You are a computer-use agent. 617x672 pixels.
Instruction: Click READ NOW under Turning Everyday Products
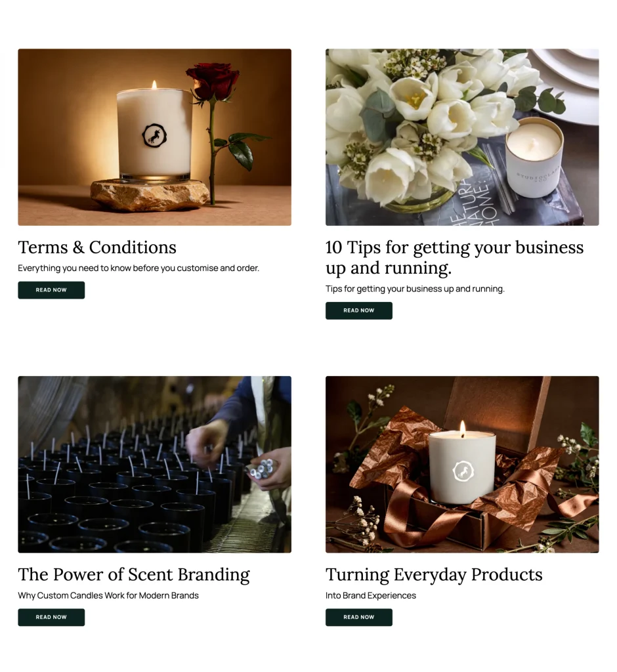point(359,617)
